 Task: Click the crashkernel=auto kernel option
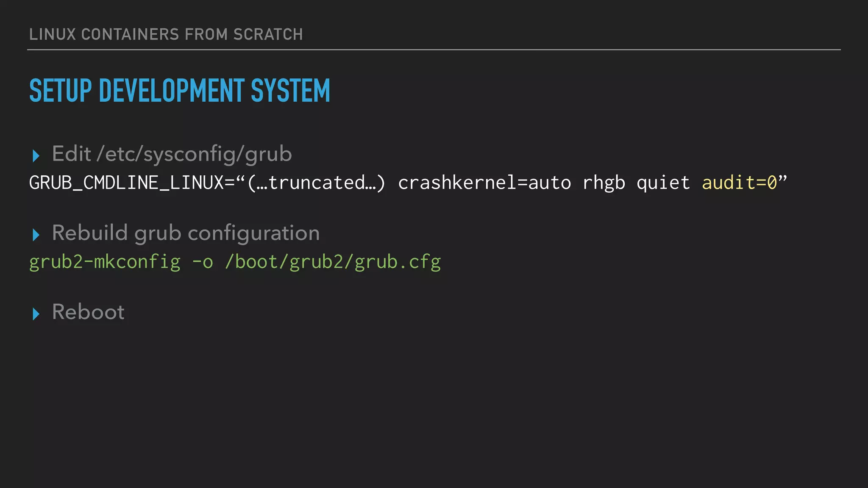[x=484, y=183]
